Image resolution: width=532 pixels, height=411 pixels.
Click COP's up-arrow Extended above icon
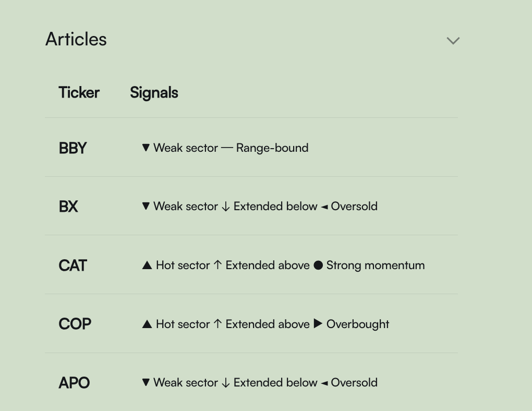tap(218, 324)
